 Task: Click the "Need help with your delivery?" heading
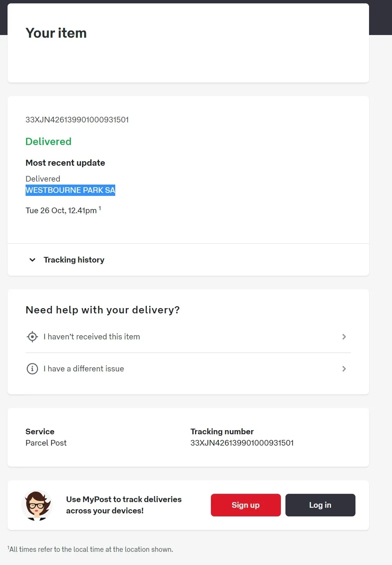102,310
